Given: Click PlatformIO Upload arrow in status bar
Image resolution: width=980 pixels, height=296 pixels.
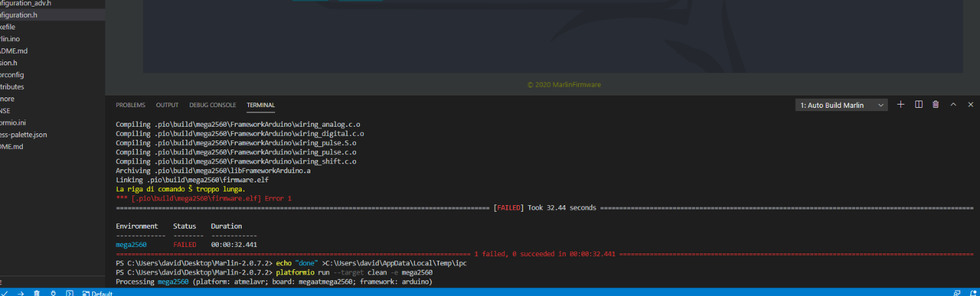Looking at the screenshot, I should click(x=21, y=293).
